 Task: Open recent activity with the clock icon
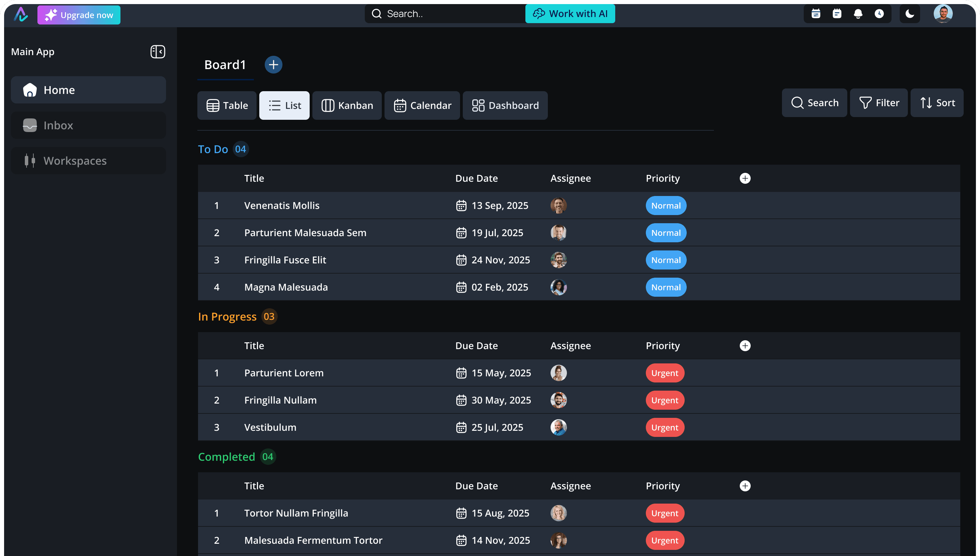879,14
